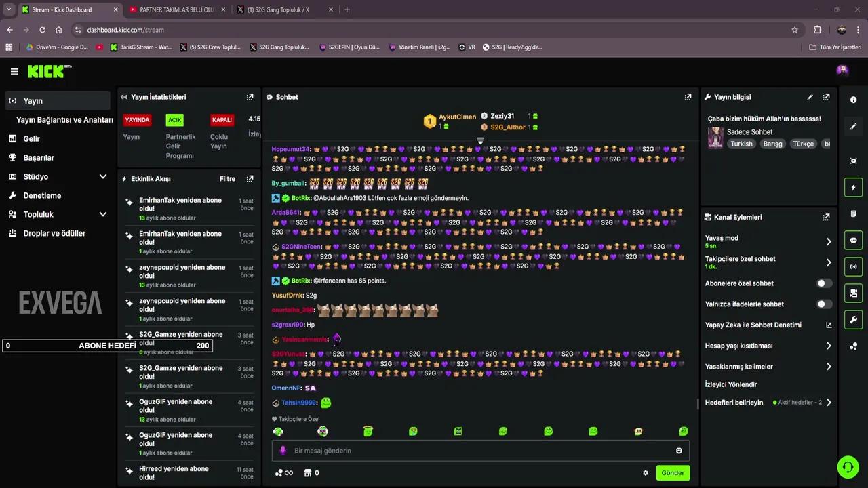Click İzleyici Yönlendir
This screenshot has width=868, height=488.
[x=731, y=384]
